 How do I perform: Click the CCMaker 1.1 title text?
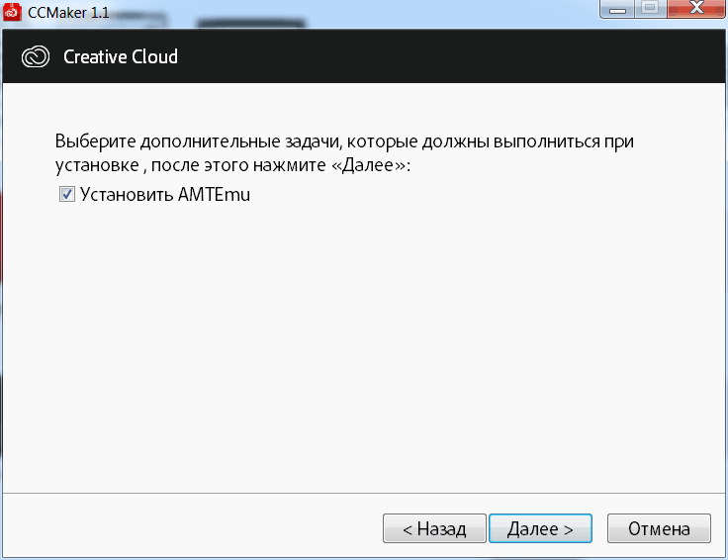point(68,13)
